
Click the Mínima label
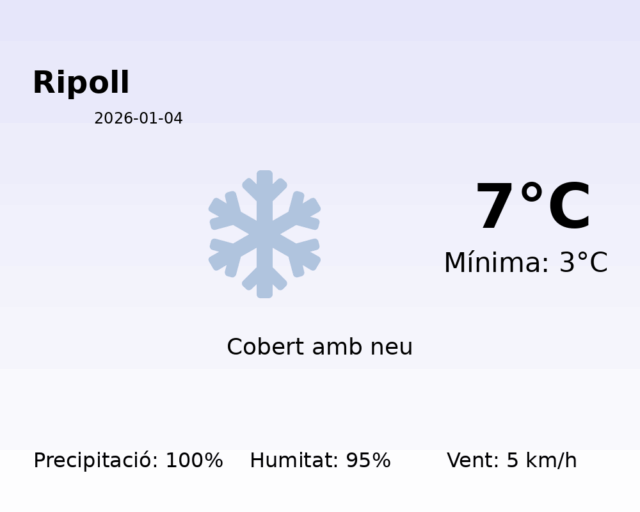[496, 263]
